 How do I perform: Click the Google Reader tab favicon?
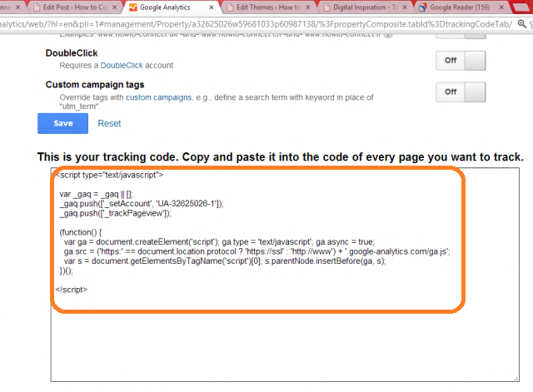[x=422, y=7]
